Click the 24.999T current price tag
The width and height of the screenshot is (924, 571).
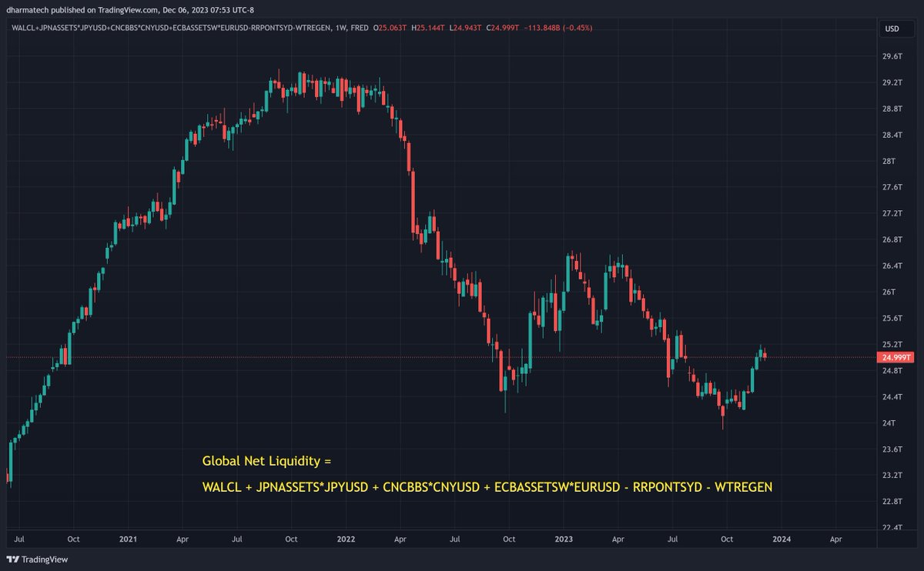[x=896, y=356]
